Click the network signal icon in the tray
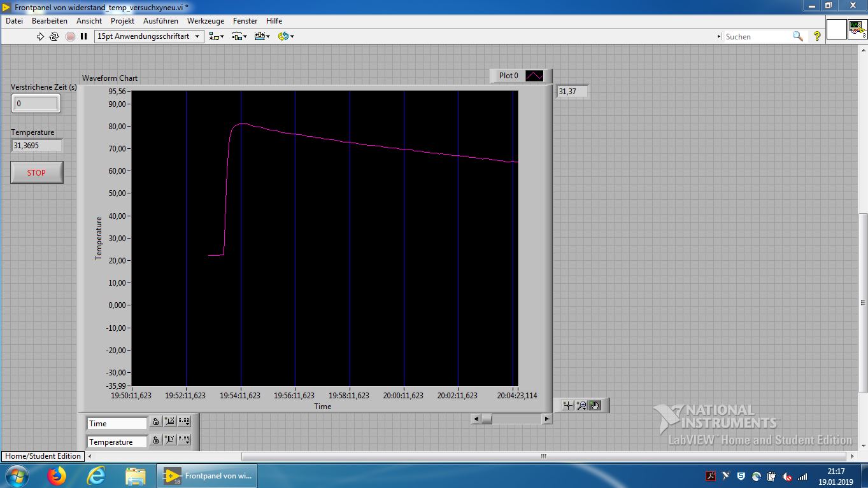The image size is (868, 488). [x=803, y=476]
